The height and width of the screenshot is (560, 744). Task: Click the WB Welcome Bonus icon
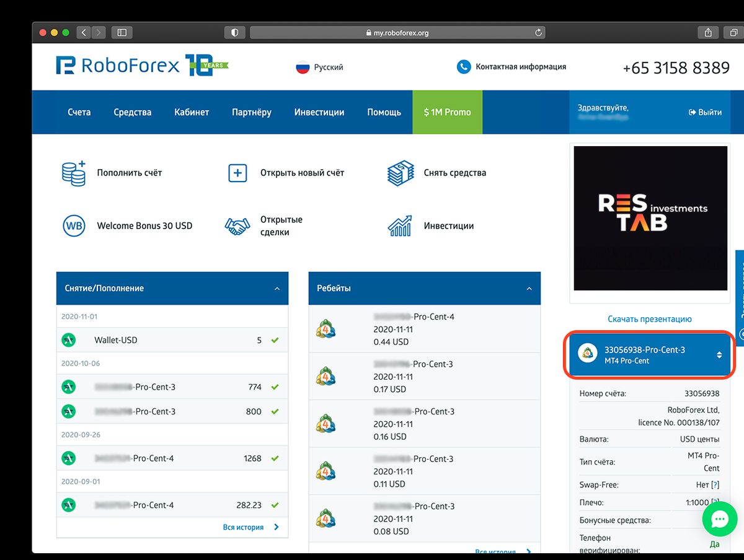[74, 225]
